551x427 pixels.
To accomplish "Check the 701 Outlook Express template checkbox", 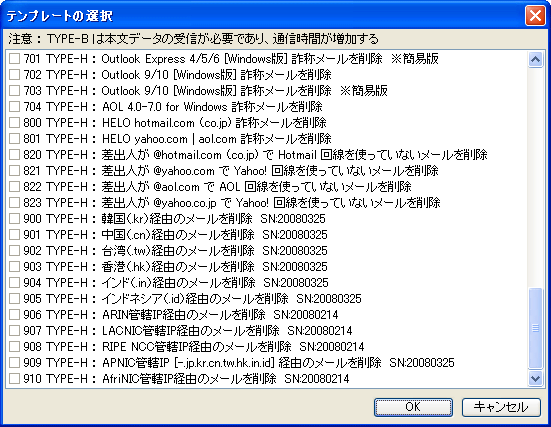I will [14, 59].
